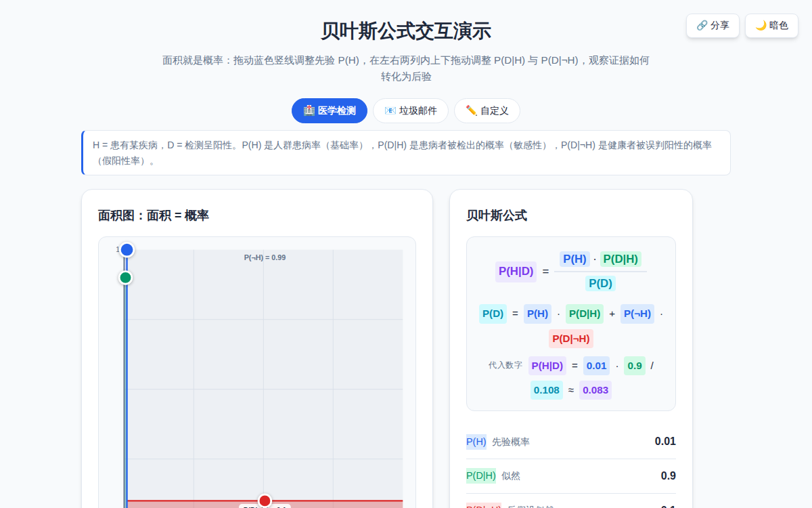
Task: Click the green P(D|H) numerator chip
Action: pos(621,259)
